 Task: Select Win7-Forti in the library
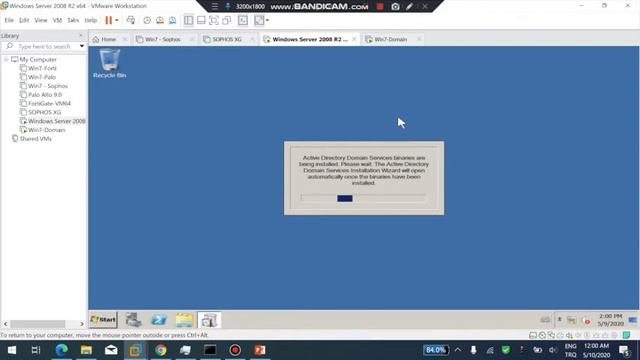pyautogui.click(x=42, y=68)
